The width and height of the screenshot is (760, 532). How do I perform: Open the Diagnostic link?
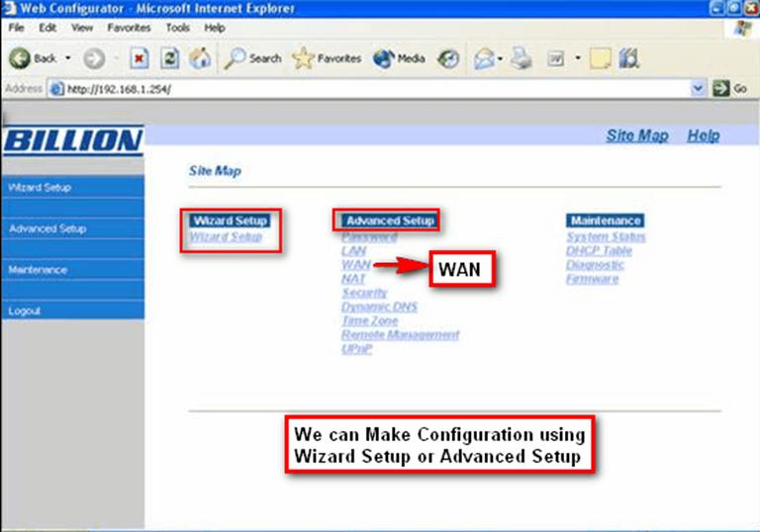[x=595, y=265]
